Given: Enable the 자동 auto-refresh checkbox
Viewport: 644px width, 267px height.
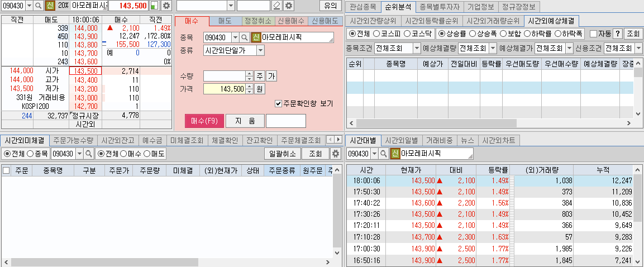Looking at the screenshot, I should 593,34.
